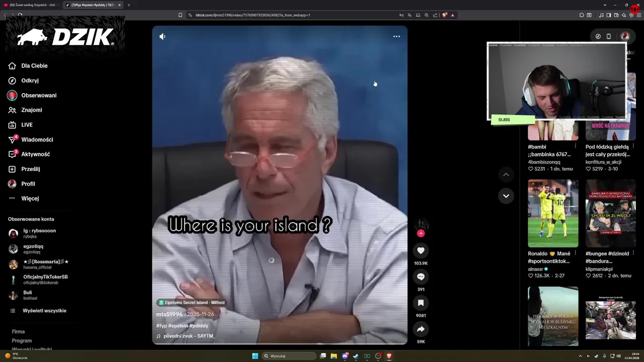Open options for the Ronaldo Mané video
The height and width of the screenshot is (362, 644).
575,253
